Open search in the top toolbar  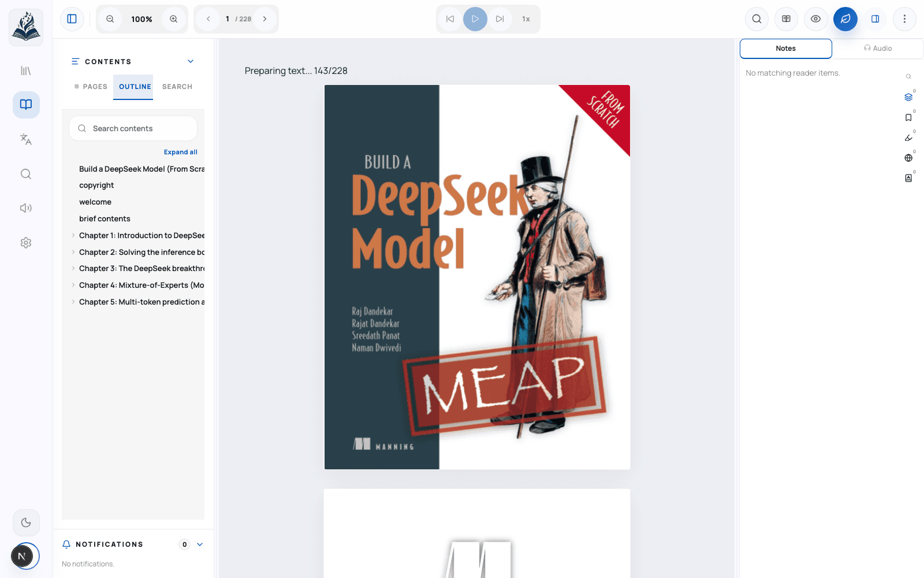[757, 19]
